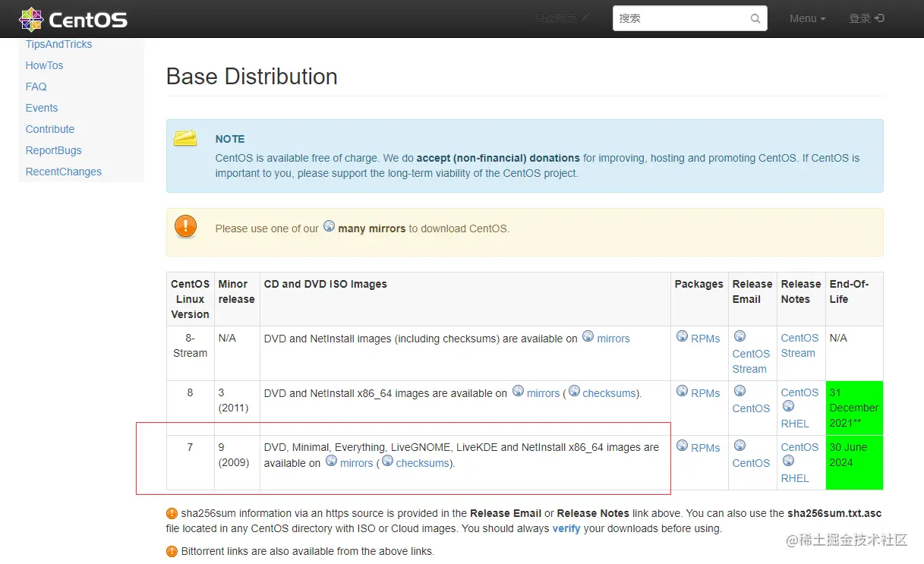Select Contribute in the sidebar

tap(50, 129)
